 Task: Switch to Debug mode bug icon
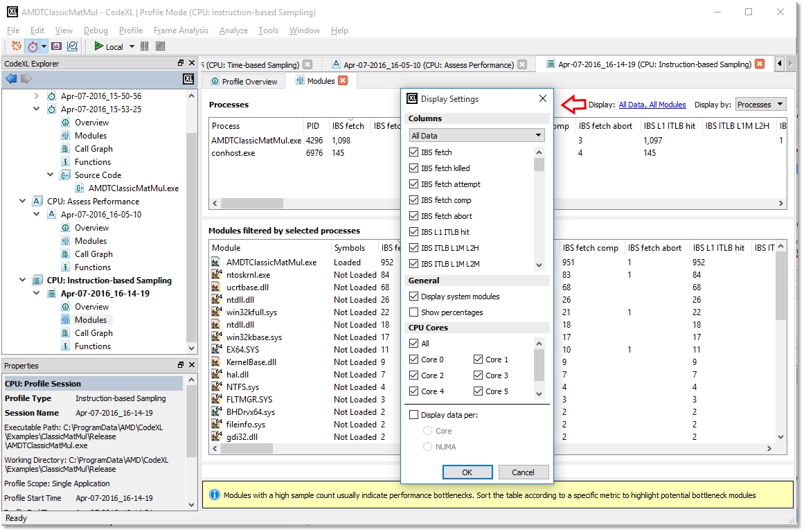[17, 46]
